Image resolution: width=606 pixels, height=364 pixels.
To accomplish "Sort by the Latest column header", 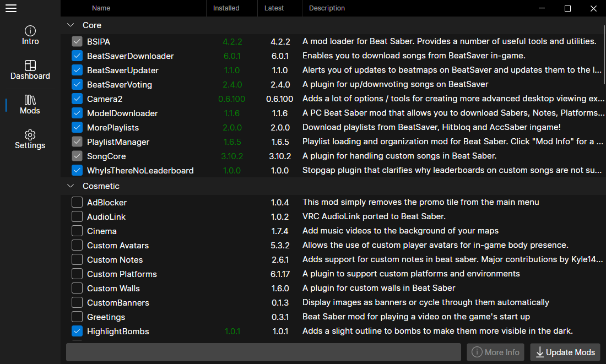I will point(274,8).
